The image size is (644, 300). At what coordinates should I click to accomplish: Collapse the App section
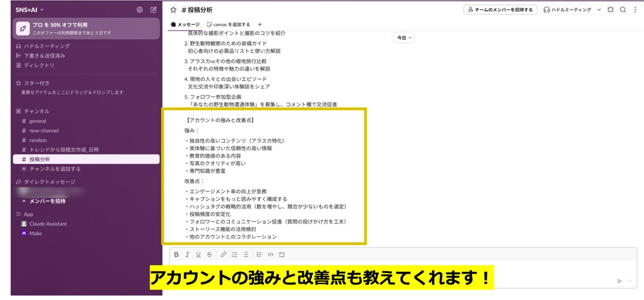25,214
